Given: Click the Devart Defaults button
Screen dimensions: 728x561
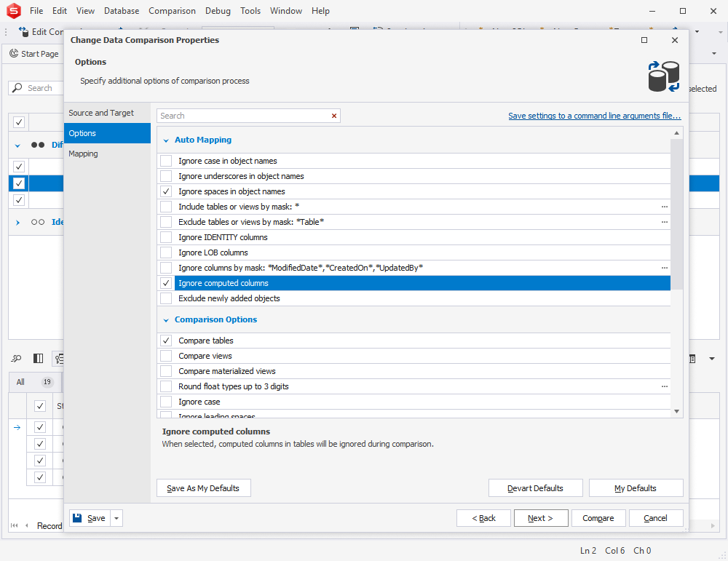Looking at the screenshot, I should 535,488.
